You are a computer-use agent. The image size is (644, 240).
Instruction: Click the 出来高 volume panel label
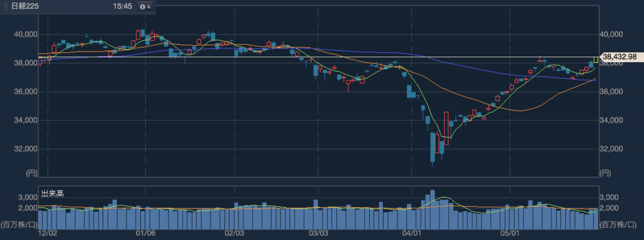[52, 194]
